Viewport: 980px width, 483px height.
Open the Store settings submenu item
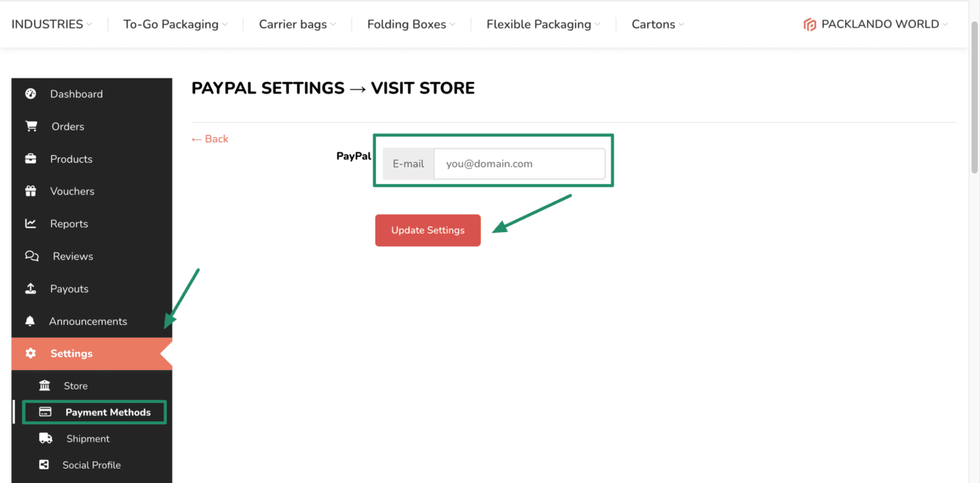coord(92,386)
